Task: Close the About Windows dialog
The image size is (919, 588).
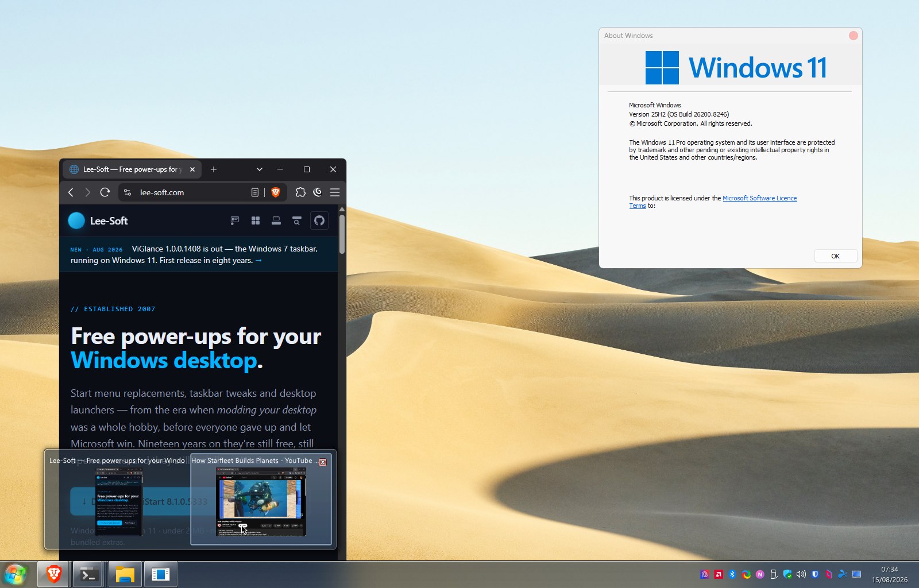Action: click(x=854, y=36)
